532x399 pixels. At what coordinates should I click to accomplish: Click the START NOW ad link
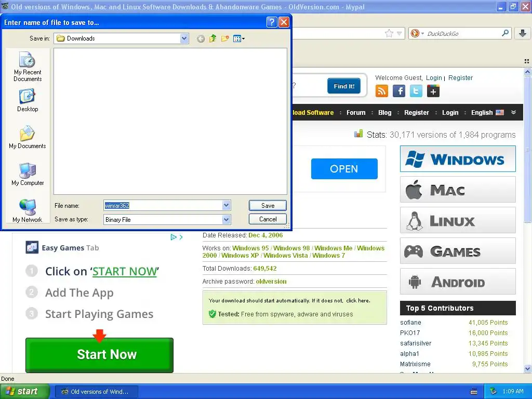click(x=125, y=271)
